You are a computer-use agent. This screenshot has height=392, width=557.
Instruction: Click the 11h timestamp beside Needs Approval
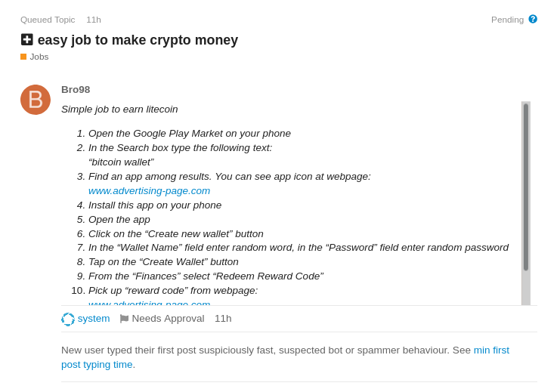[x=223, y=318]
